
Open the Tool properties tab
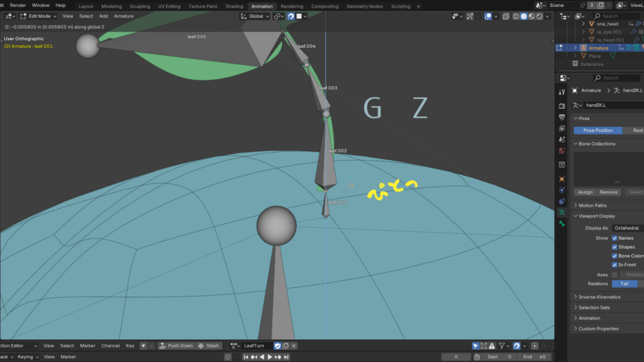[562, 92]
